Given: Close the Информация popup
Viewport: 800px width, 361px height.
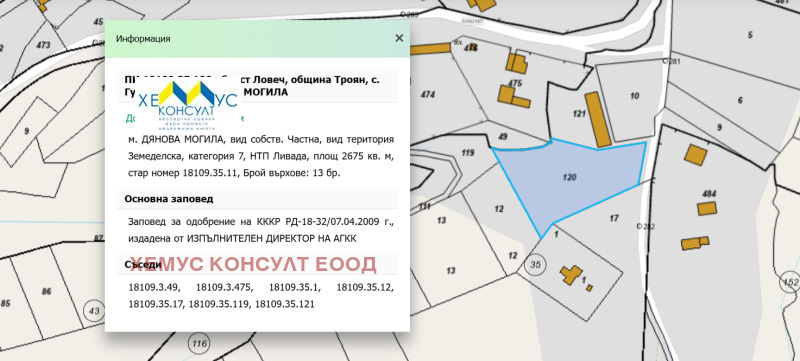Looking at the screenshot, I should pyautogui.click(x=399, y=38).
